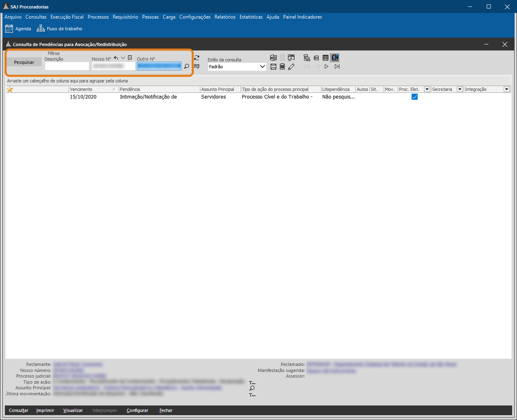517x420 pixels.
Task: Open the Execução Fiscal menu
Action: 67,17
